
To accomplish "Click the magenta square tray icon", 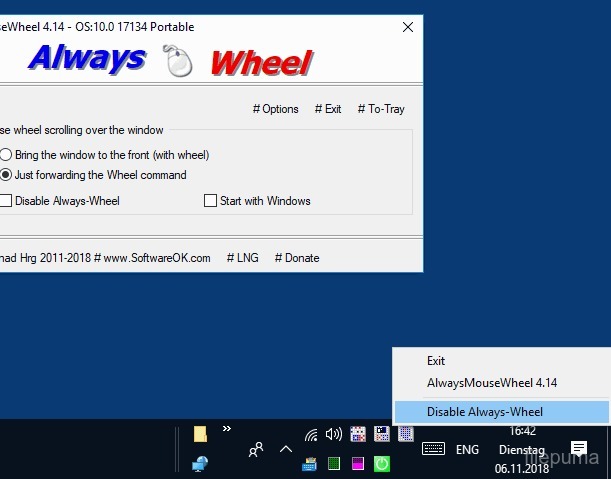I will [358, 464].
